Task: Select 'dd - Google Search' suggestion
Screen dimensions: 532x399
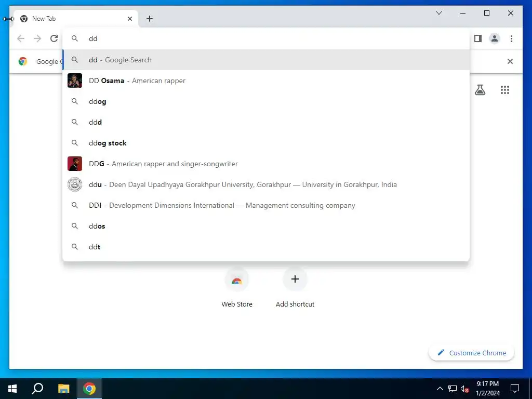Action: [x=266, y=60]
